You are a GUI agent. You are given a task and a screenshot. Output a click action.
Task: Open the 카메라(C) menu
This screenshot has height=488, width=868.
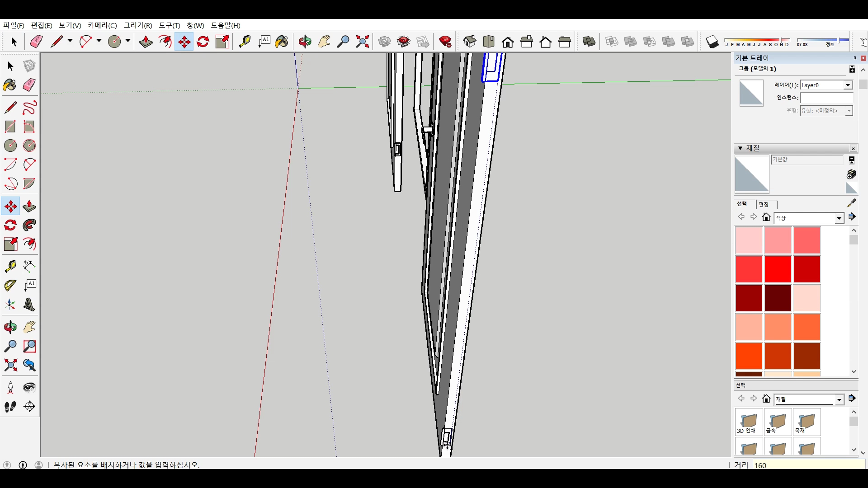point(102,25)
